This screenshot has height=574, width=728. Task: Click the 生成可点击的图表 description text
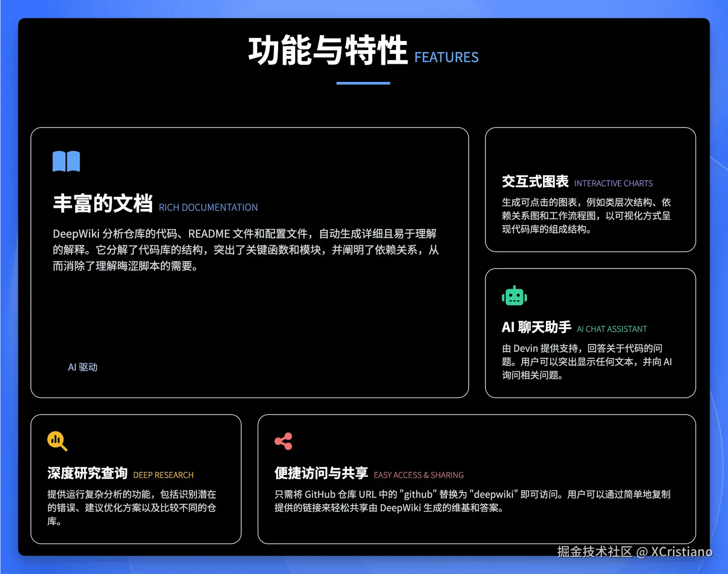[x=586, y=216]
